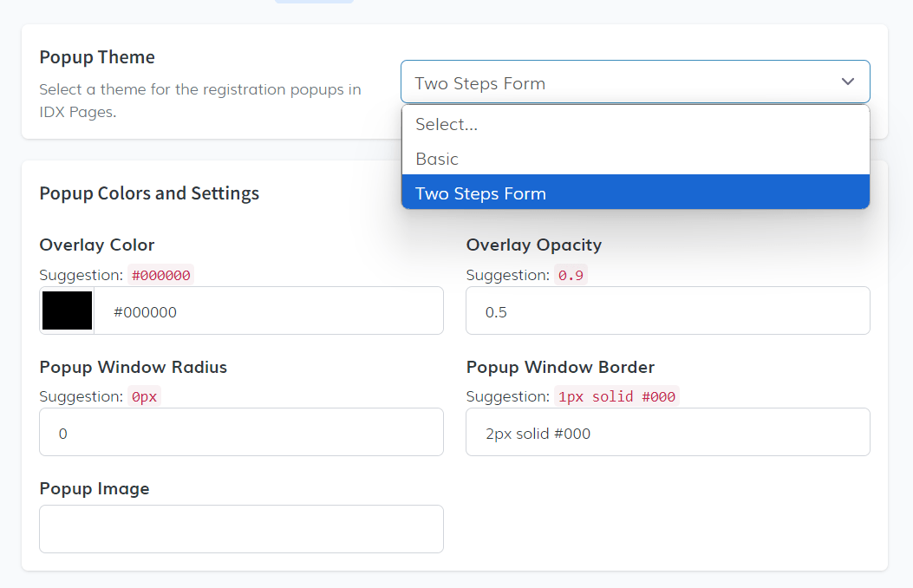Focus the Popup Window Border input
Image resolution: width=913 pixels, height=588 pixels.
pos(668,433)
